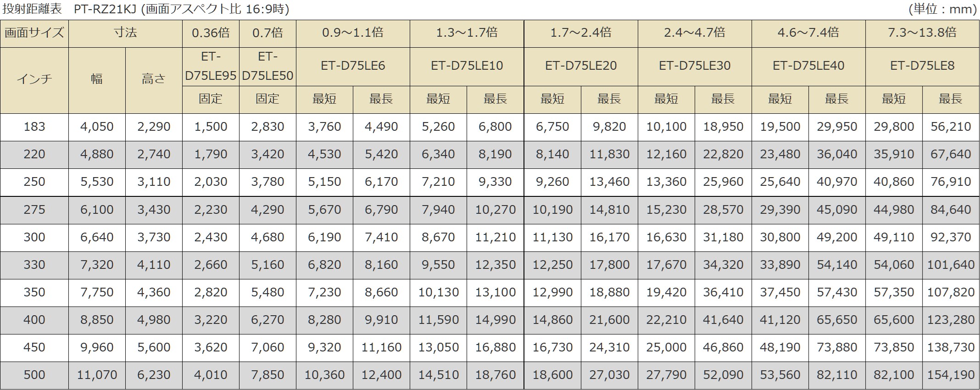The width and height of the screenshot is (980, 390).
Task: Click the width value 6,640
Action: click(x=97, y=237)
